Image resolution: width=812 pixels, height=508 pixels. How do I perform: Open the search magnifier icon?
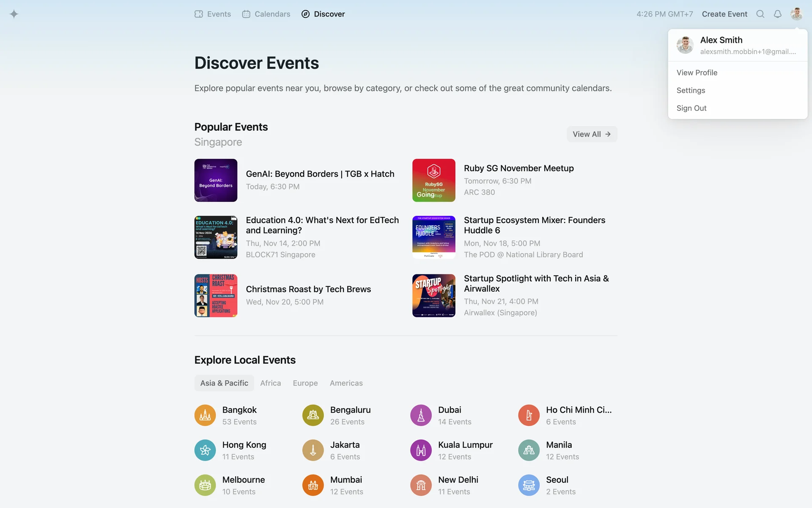coord(760,14)
